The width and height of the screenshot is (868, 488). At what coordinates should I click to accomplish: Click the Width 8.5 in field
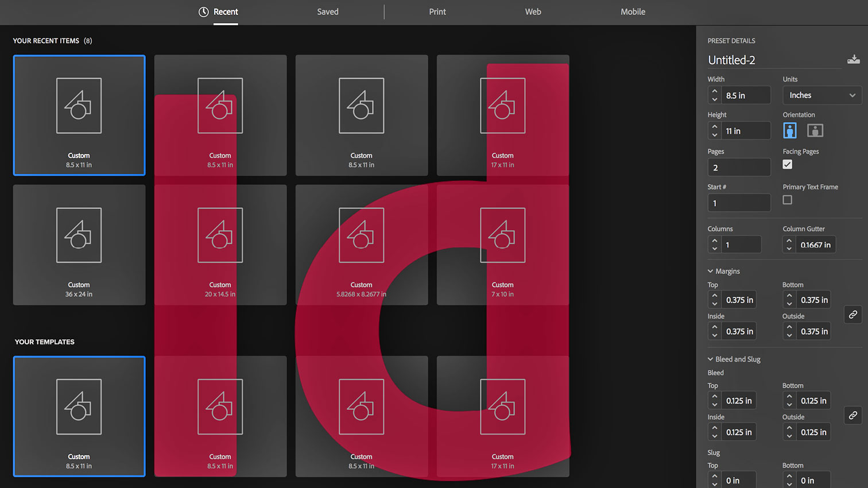pos(746,95)
